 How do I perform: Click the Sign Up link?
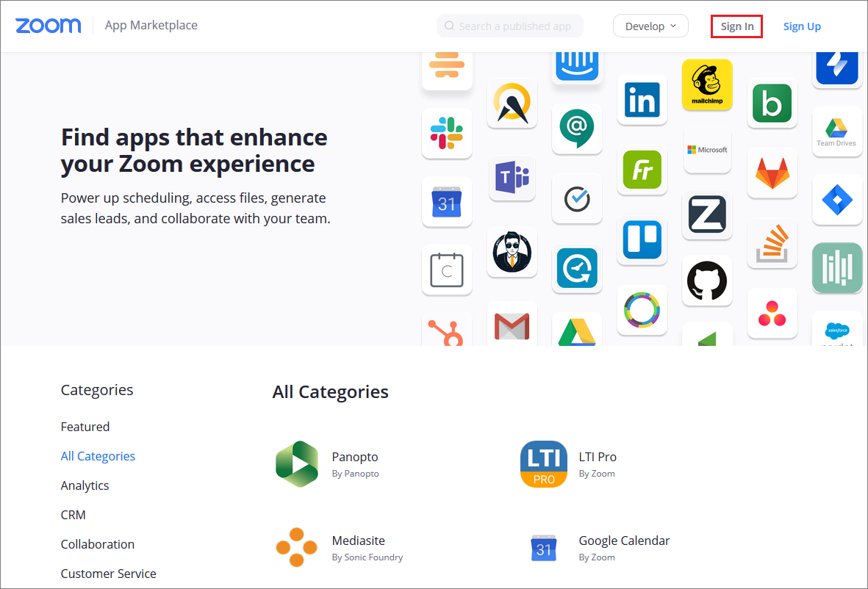pos(802,26)
